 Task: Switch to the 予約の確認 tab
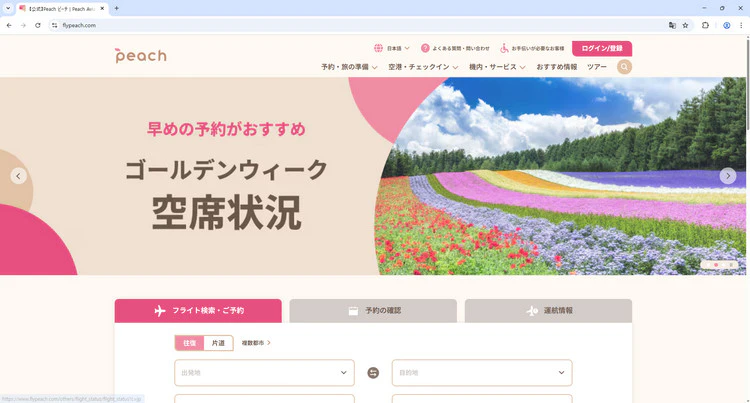(x=373, y=311)
